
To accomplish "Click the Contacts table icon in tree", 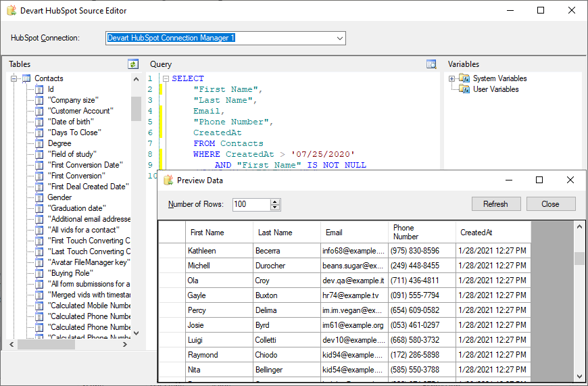I will point(26,78).
